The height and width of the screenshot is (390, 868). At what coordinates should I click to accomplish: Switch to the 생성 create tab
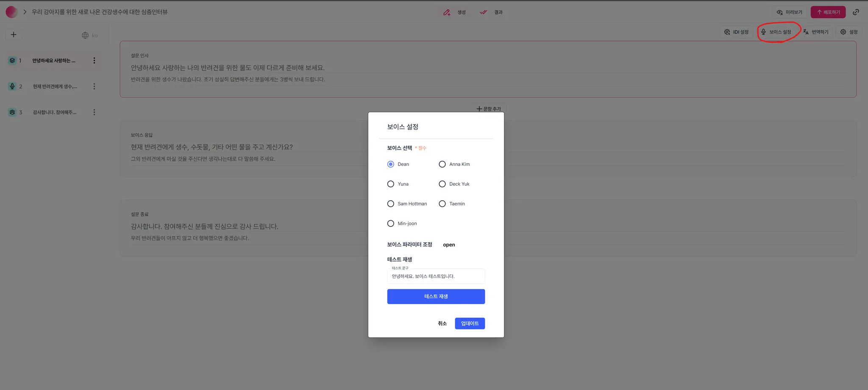pyautogui.click(x=455, y=12)
